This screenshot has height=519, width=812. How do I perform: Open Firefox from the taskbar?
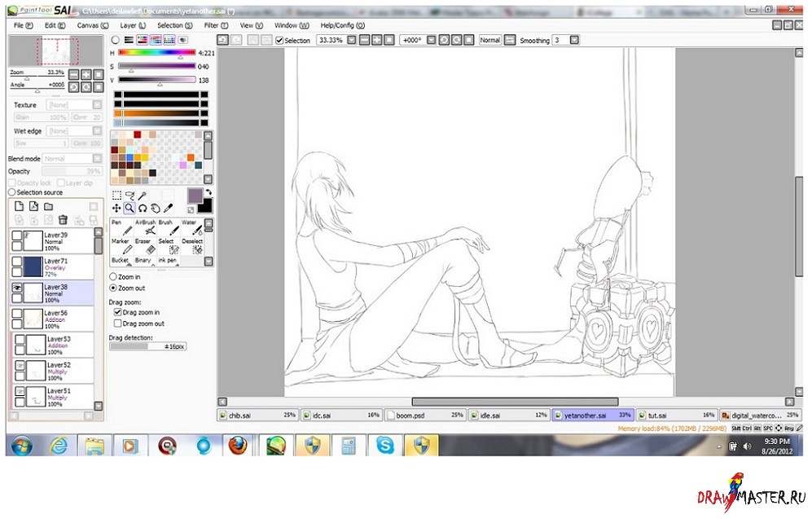pyautogui.click(x=238, y=445)
